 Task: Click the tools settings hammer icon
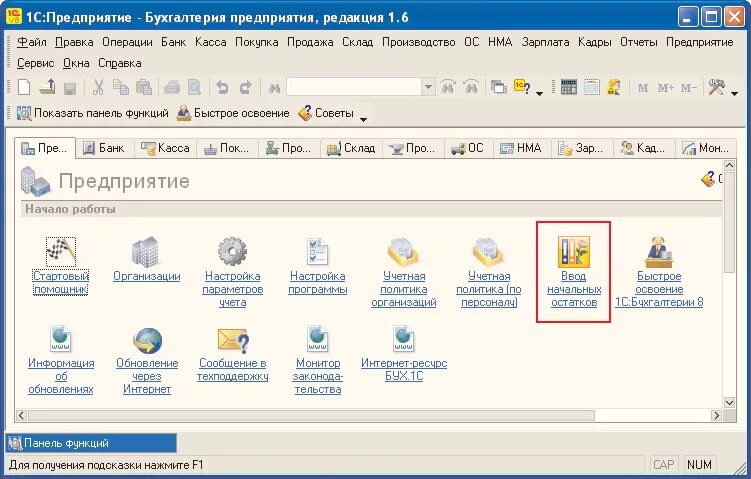717,87
